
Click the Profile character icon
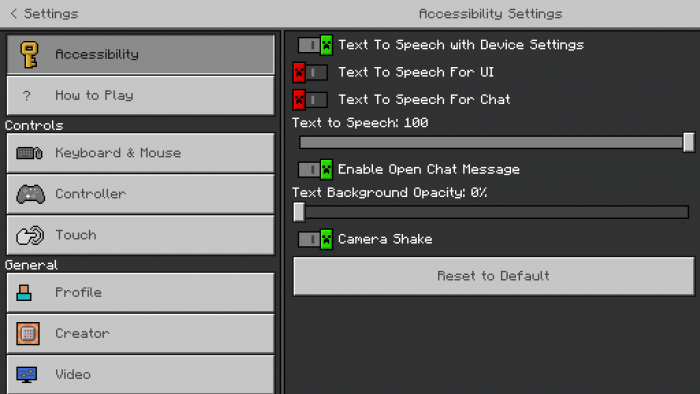pos(24,293)
